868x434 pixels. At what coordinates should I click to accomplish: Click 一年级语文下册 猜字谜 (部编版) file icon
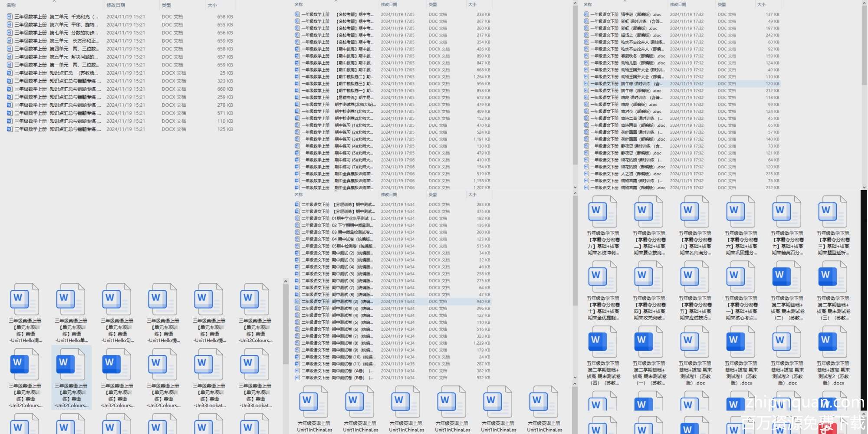[x=586, y=14]
